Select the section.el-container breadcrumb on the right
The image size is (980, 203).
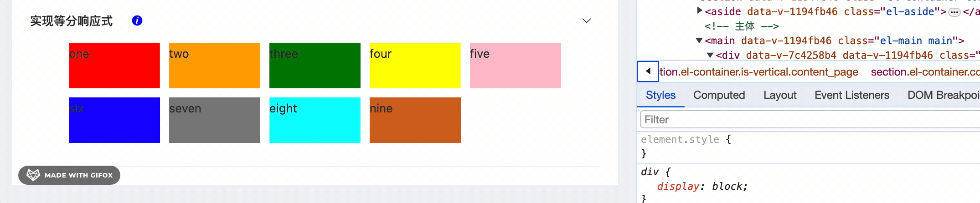pyautogui.click(x=925, y=72)
